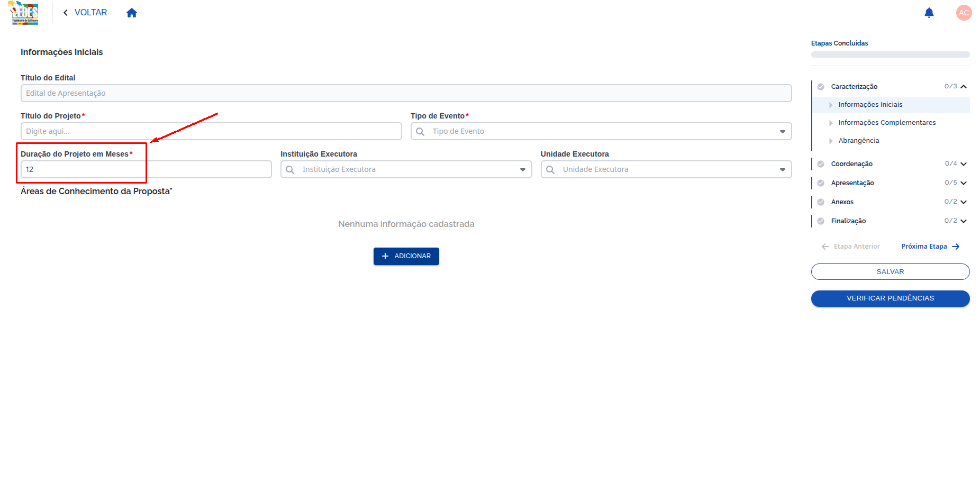Open the Unidade Executora dropdown arrow
Viewport: 980px width, 492px height.
[x=782, y=170]
